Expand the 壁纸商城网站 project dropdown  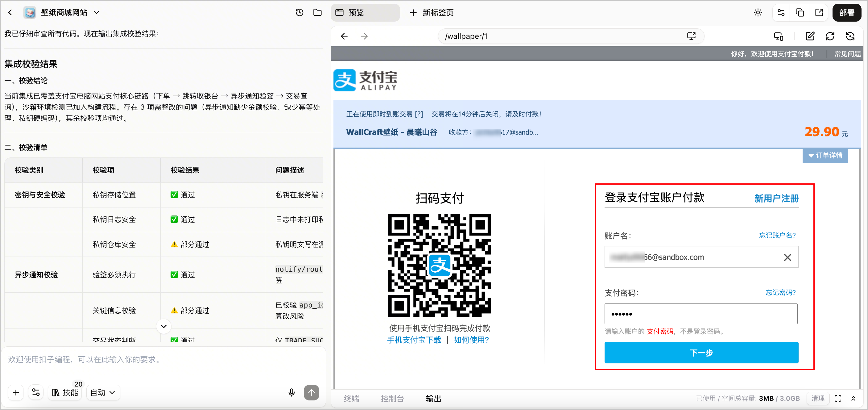(96, 13)
